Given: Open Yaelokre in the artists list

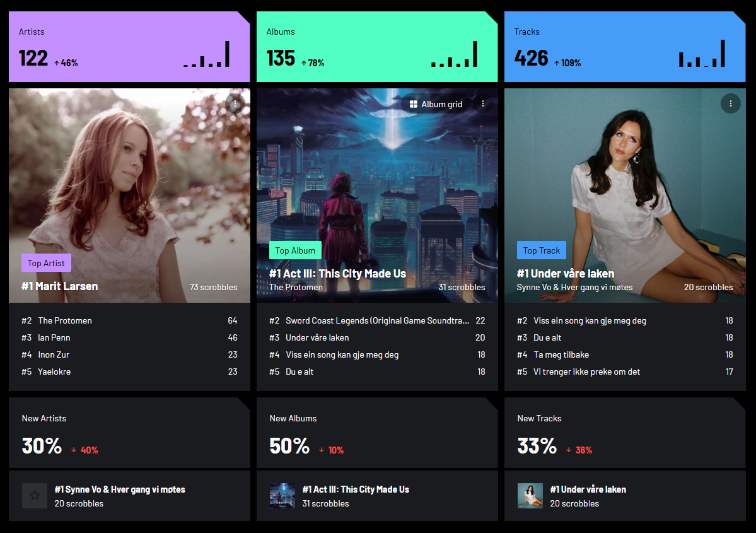Looking at the screenshot, I should (x=54, y=372).
